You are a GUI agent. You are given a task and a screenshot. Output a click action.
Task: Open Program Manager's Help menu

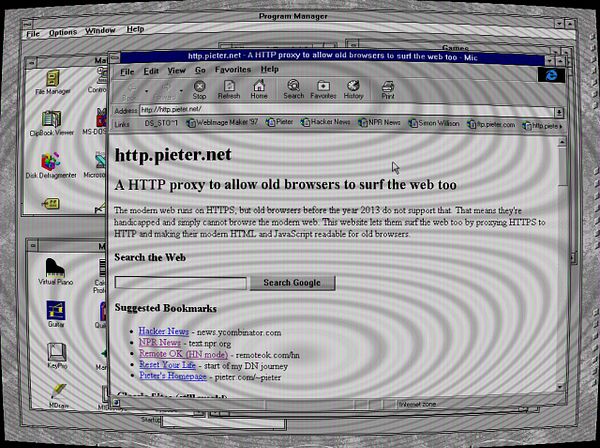pyautogui.click(x=135, y=29)
